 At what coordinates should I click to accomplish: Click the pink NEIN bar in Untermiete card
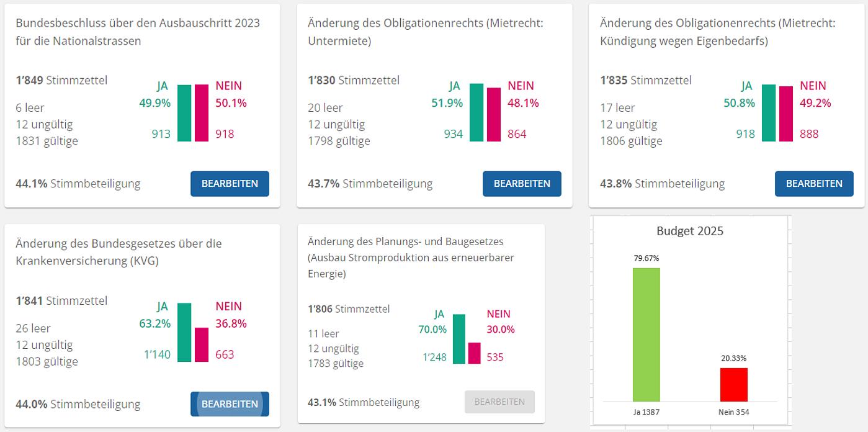point(493,115)
